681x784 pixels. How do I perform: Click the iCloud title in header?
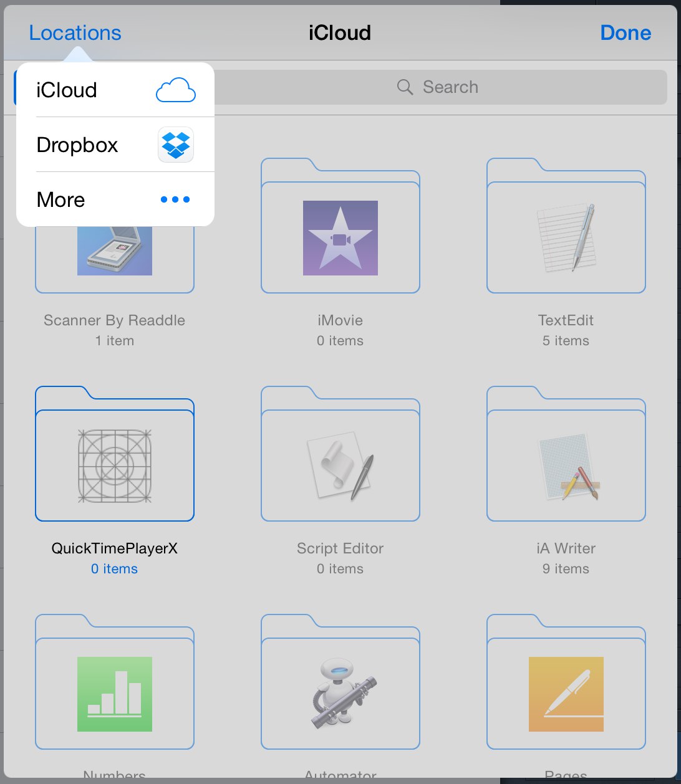point(340,32)
